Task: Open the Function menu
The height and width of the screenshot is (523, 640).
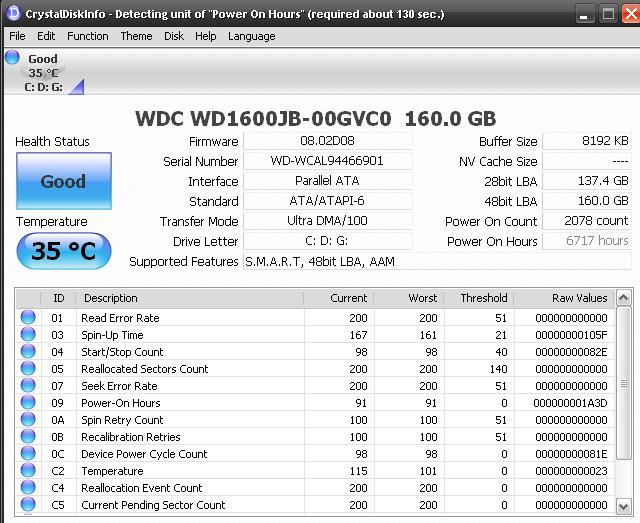Action: click(x=88, y=36)
